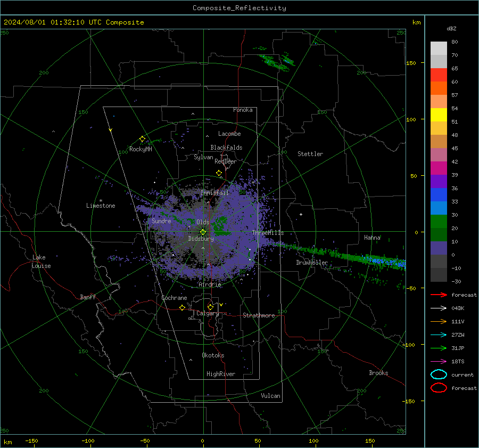Click the yellow diamond marker above RedDeer
The image size is (479, 448).
pos(219,173)
